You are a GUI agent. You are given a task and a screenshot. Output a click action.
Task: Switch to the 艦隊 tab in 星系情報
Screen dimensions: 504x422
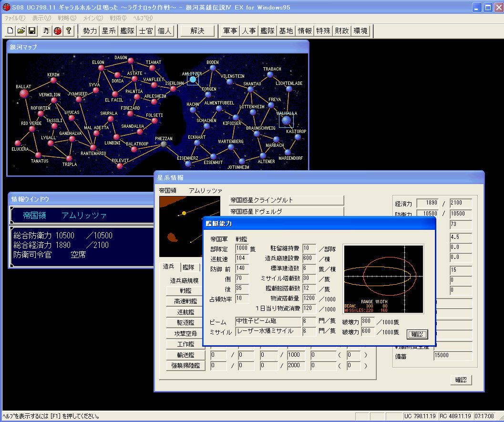click(x=189, y=267)
